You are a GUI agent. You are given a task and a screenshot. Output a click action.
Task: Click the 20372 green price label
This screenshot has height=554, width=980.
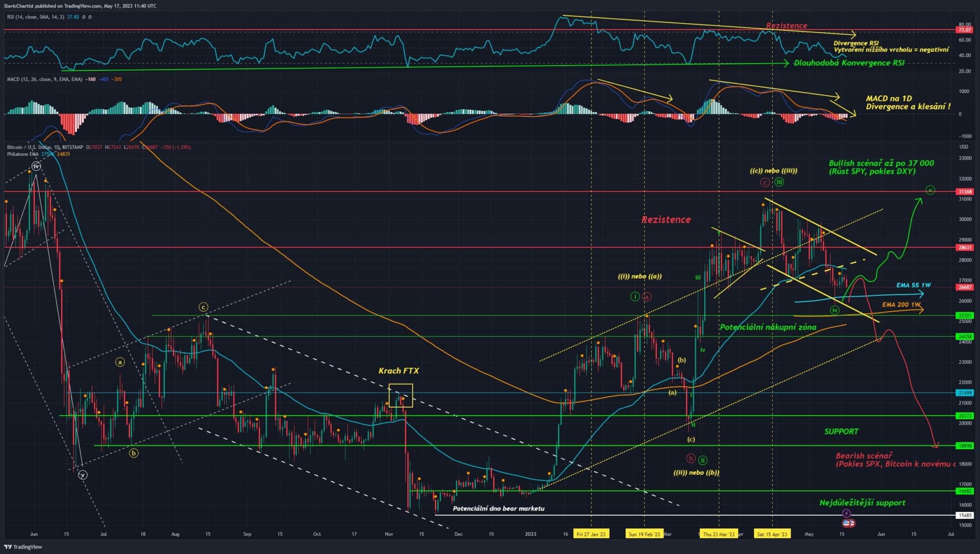[x=965, y=415]
